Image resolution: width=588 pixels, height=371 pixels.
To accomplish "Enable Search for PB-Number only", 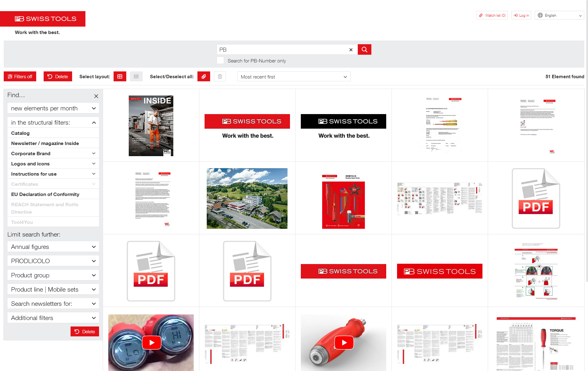I will pyautogui.click(x=220, y=60).
